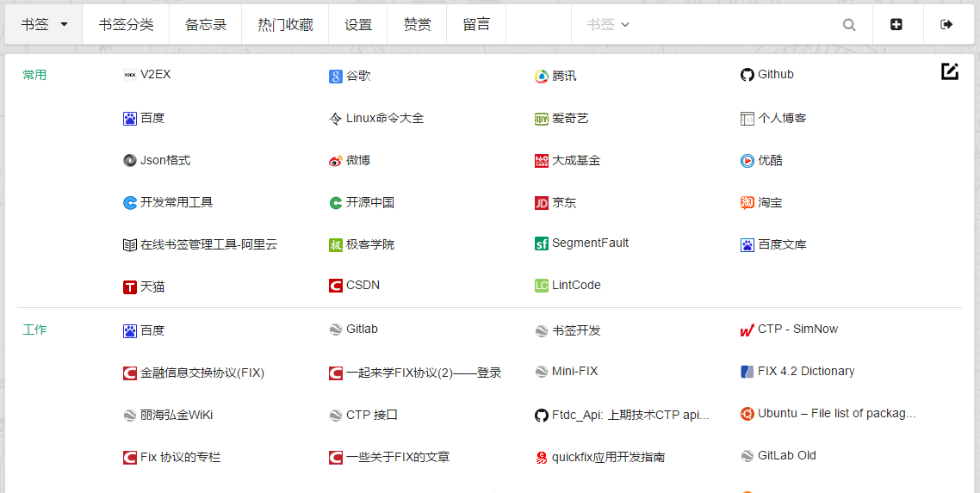Click the edit bookmarks pencil icon
This screenshot has height=493, width=980.
tap(949, 72)
